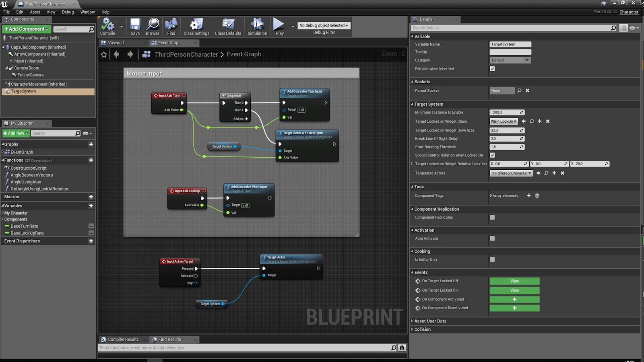644x362 pixels.
Task: Click the star bookmark icon in the graph toolbar
Action: pyautogui.click(x=104, y=54)
